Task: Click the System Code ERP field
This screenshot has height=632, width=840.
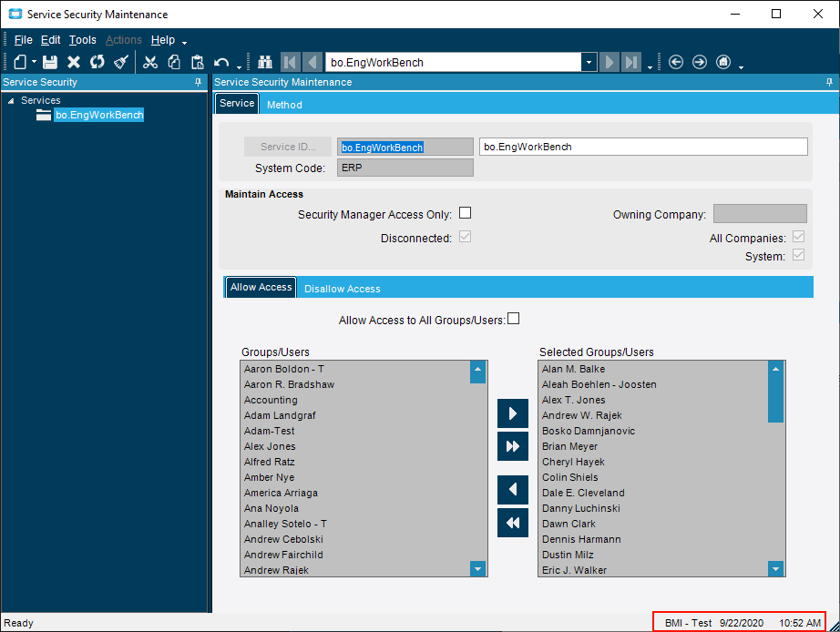Action: 405,168
